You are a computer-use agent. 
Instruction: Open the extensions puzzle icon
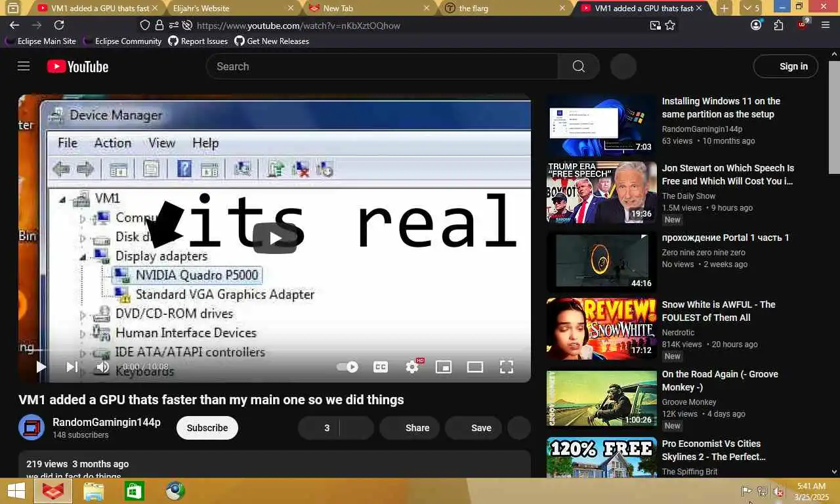[779, 25]
